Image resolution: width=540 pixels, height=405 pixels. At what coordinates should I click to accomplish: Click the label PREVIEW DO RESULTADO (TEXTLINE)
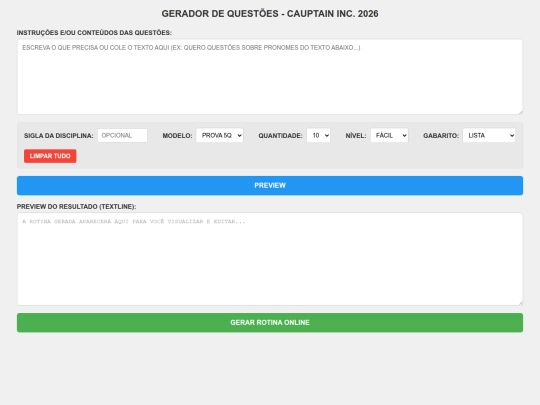[x=76, y=207]
